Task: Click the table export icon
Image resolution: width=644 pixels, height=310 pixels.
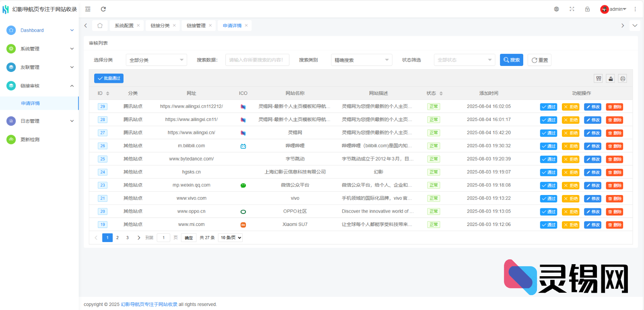Action: 611,78
